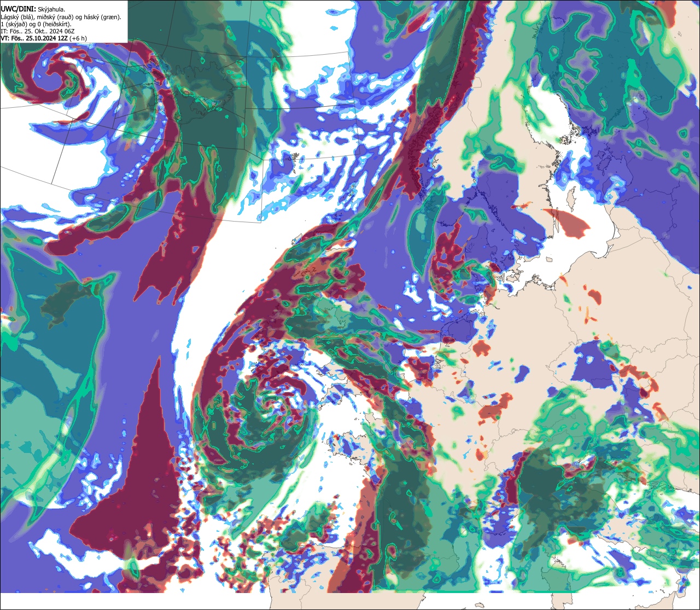Click the 'VT: Fös.. 25.10.2024 12Z (+6 h)' line
This screenshot has width=700, height=610.
44,38
